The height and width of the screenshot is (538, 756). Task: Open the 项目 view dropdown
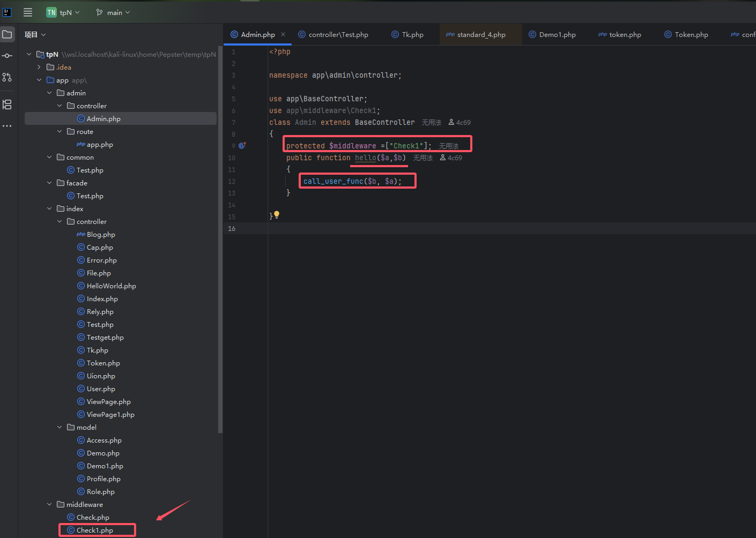(x=35, y=35)
